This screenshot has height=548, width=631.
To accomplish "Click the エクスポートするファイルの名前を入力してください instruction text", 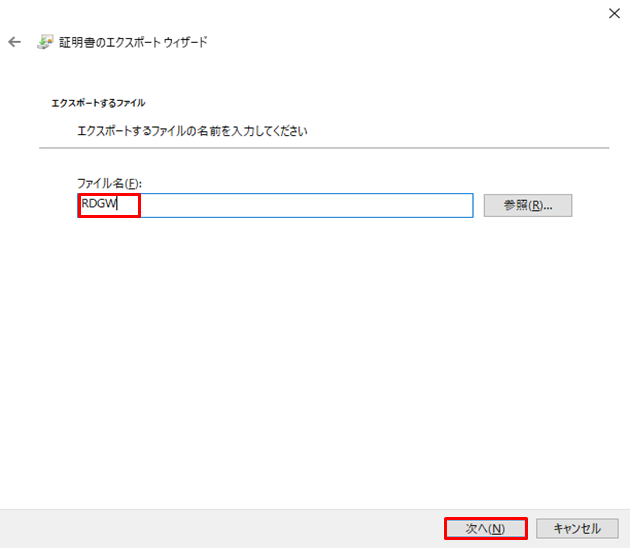I will pos(192,131).
